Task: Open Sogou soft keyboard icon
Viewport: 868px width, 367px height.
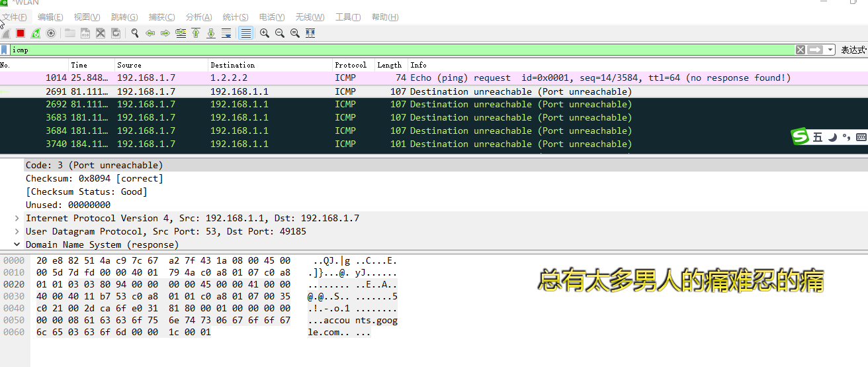Action: [861, 137]
